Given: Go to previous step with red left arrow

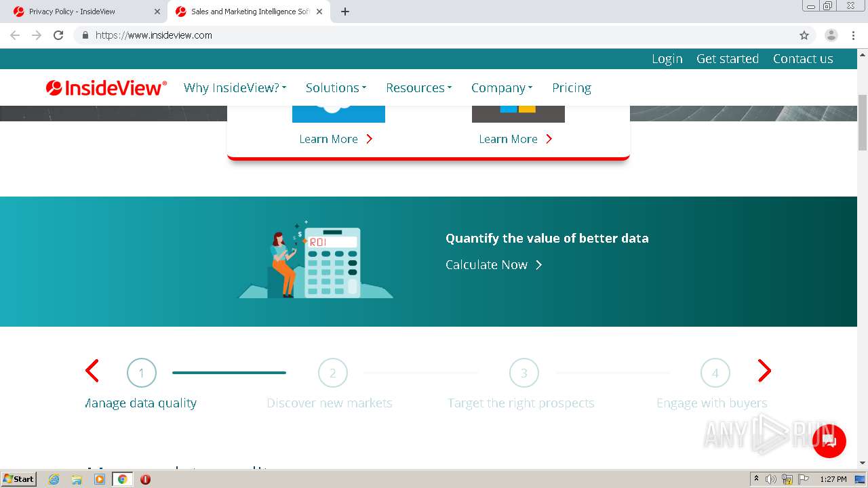Looking at the screenshot, I should click(92, 371).
